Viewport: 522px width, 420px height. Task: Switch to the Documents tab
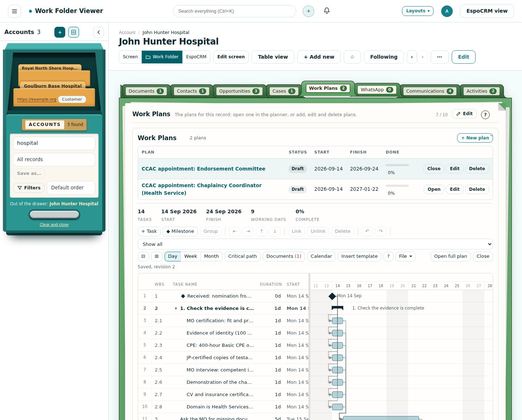[x=146, y=91]
